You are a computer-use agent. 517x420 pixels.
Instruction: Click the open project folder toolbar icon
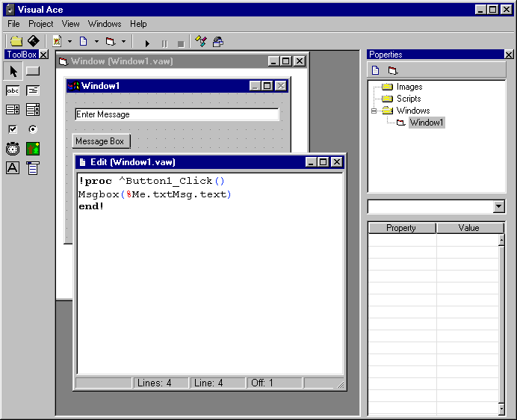(x=16, y=41)
